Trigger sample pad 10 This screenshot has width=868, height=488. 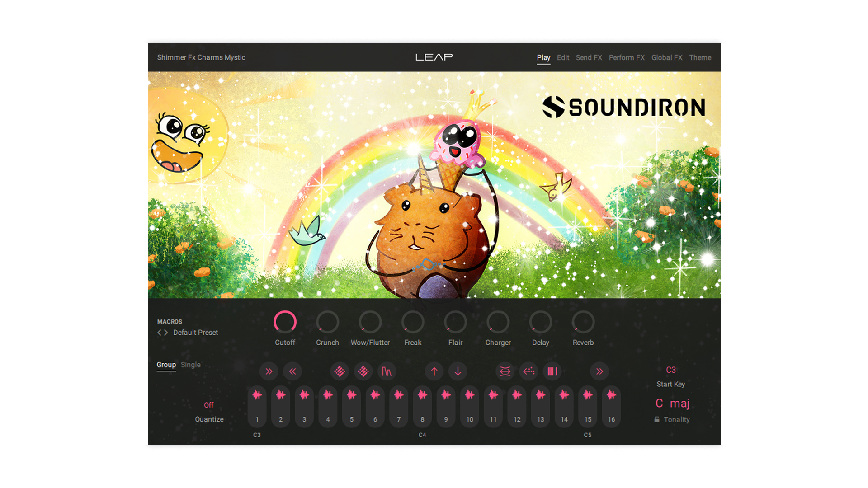[470, 407]
